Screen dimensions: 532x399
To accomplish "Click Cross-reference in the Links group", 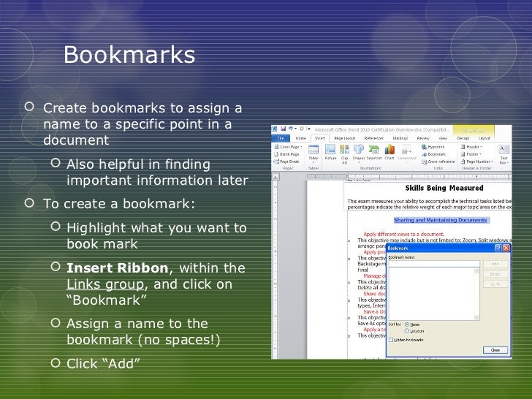I will [x=438, y=161].
